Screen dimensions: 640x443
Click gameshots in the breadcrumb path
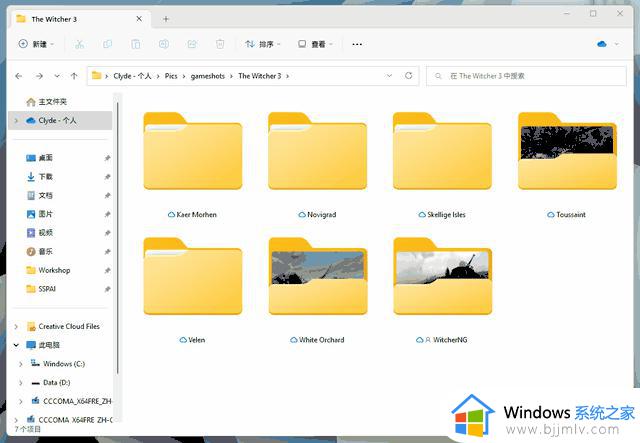click(x=208, y=76)
